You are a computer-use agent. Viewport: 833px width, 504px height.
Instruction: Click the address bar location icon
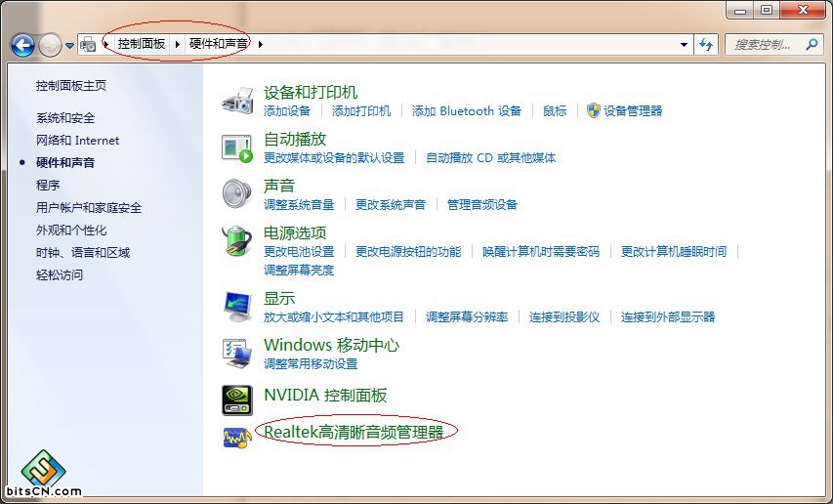pyautogui.click(x=88, y=45)
